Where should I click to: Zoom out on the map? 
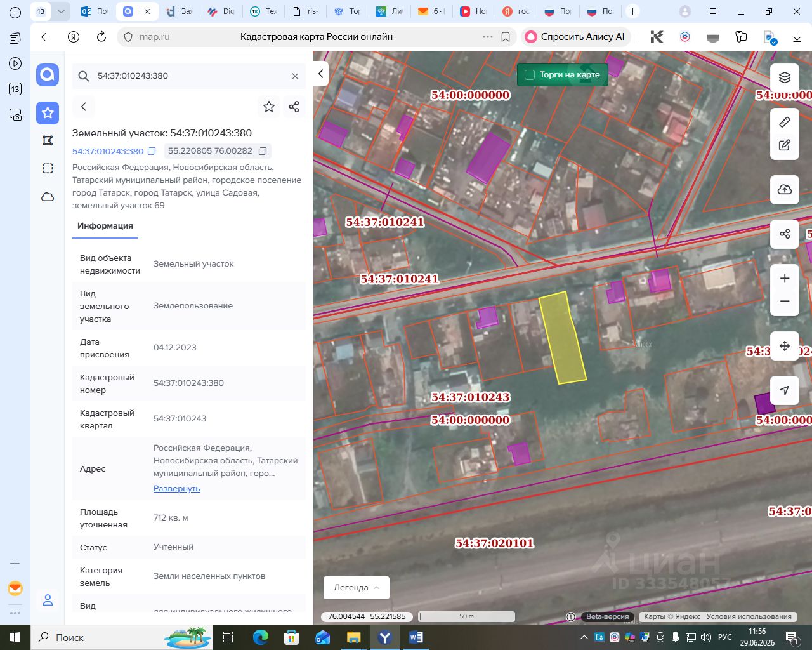coord(785,302)
